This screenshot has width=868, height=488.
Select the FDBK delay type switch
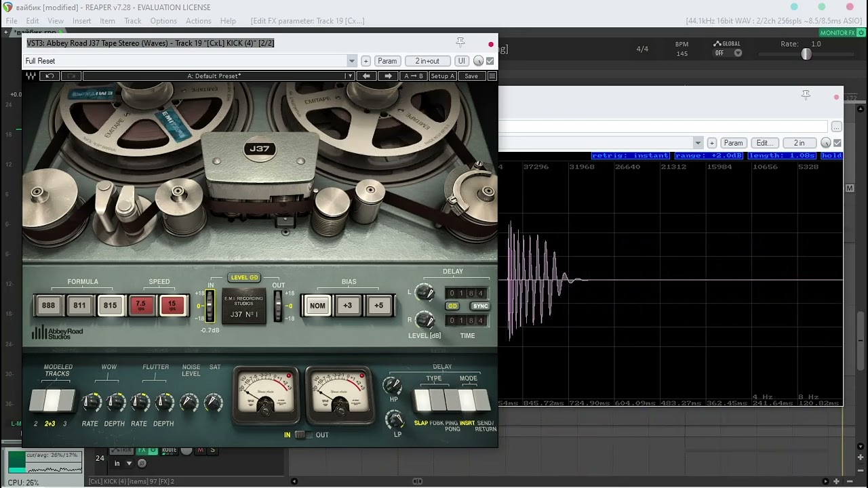[437, 401]
